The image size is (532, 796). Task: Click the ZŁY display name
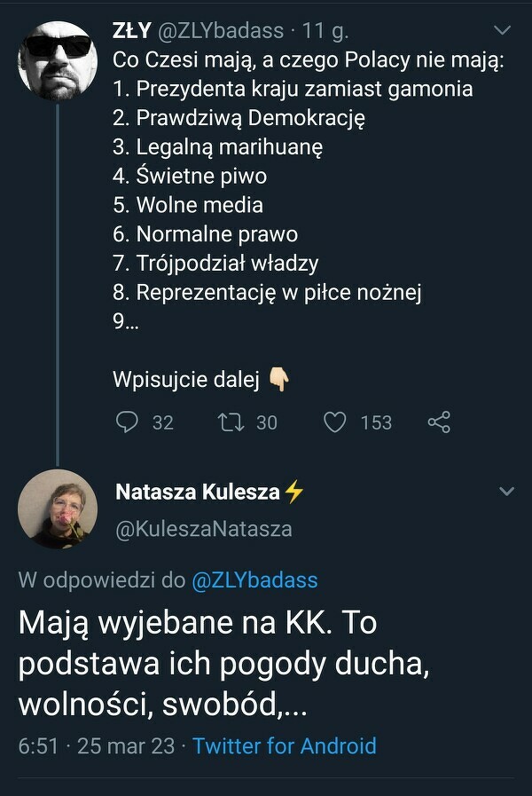pyautogui.click(x=131, y=31)
